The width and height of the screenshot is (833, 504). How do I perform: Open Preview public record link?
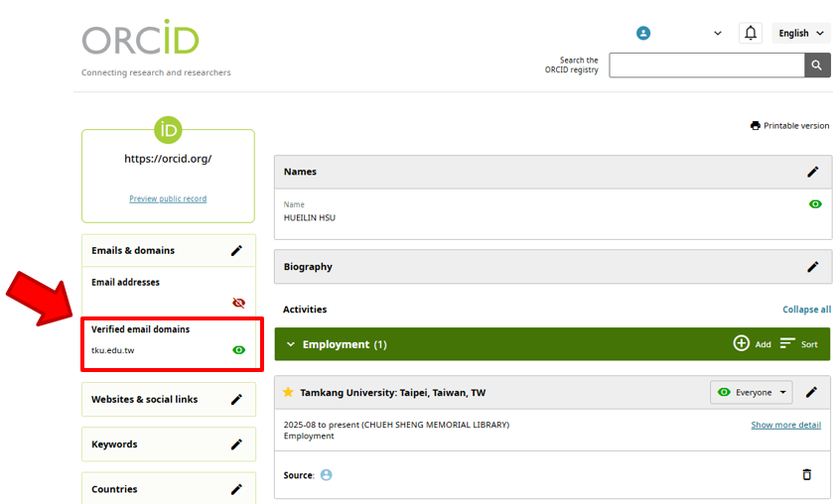coord(168,198)
